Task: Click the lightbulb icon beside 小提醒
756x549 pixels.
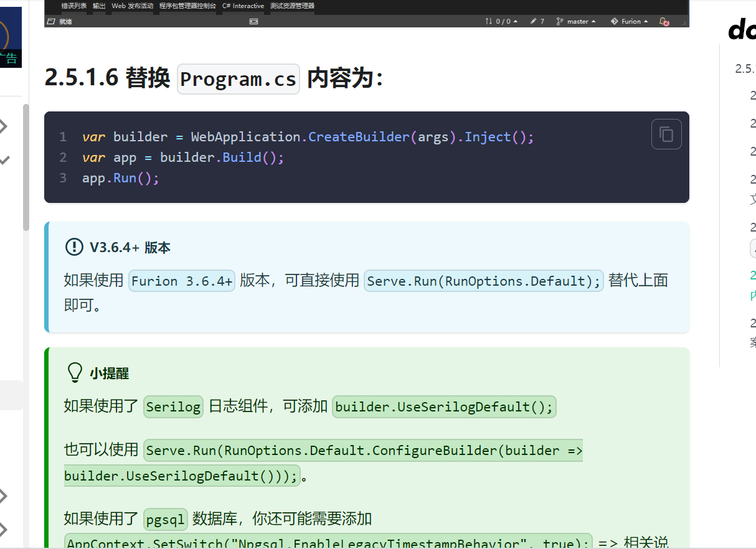Action: [x=75, y=373]
